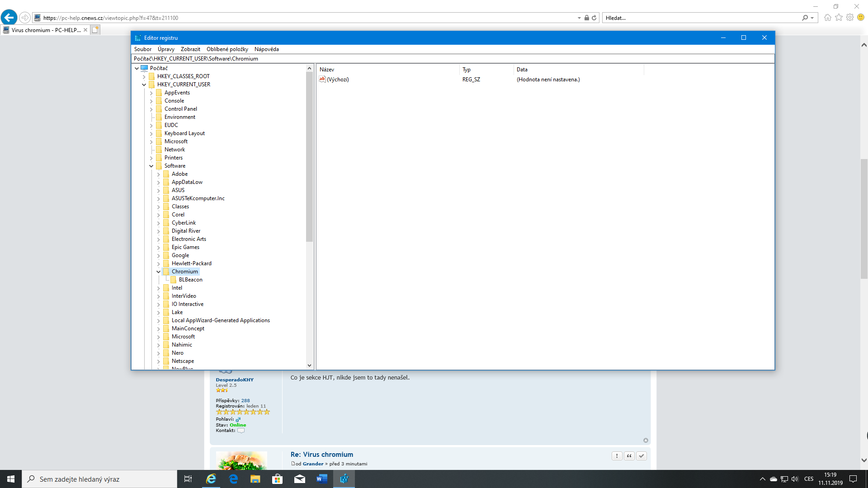
Task: Open the Soubor menu
Action: point(142,49)
